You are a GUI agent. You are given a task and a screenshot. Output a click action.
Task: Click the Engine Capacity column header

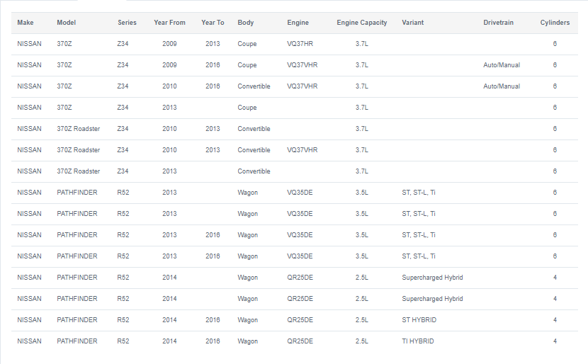tap(362, 23)
